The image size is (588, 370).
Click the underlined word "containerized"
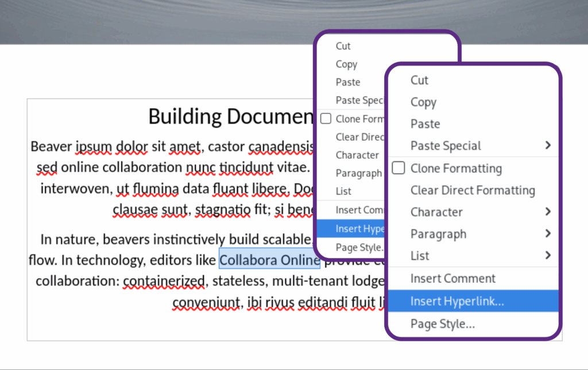pyautogui.click(x=164, y=281)
